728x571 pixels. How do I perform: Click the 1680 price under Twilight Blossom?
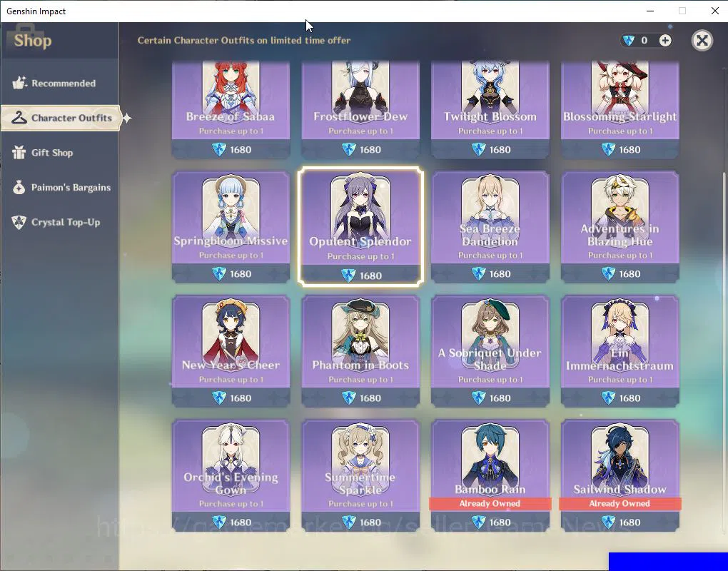click(500, 150)
